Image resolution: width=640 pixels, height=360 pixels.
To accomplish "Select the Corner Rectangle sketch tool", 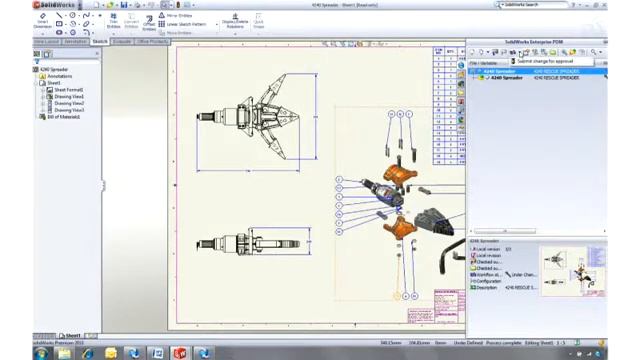I will pos(59,24).
